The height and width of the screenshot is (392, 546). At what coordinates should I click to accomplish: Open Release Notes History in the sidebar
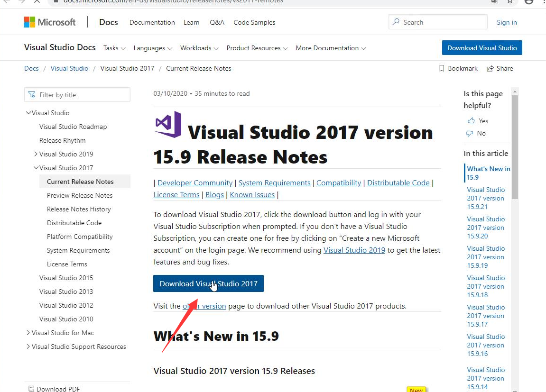click(79, 209)
